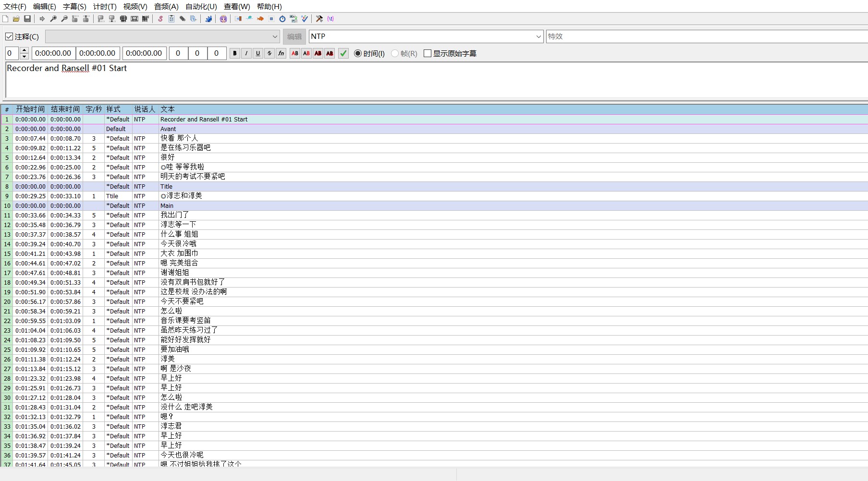The image size is (868, 481).
Task: Open the Attachments paperclip icon
Action: point(183,19)
